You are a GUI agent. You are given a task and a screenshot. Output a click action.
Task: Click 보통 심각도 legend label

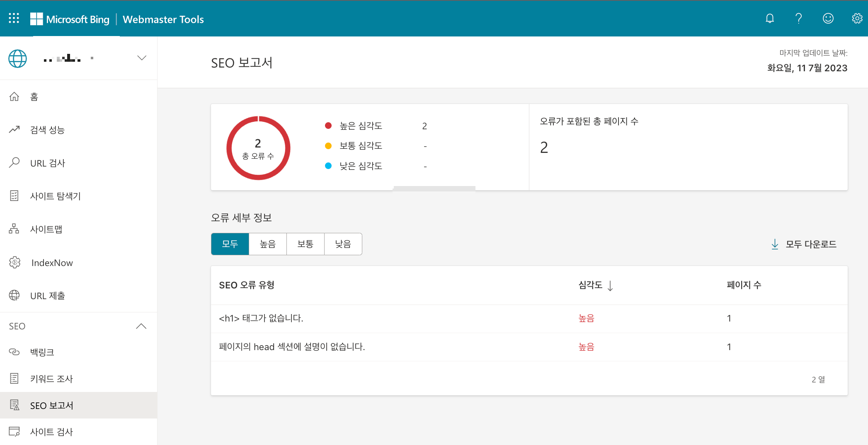pyautogui.click(x=361, y=146)
